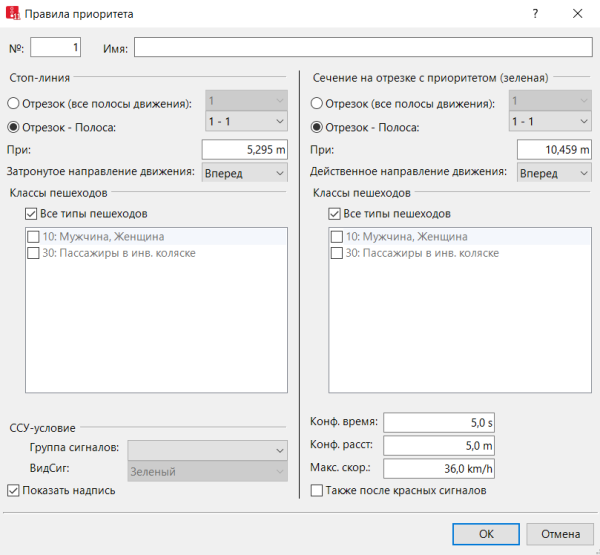Viewport: 600px width, 555px height.
Task: Click the help question mark button
Action: (535, 14)
